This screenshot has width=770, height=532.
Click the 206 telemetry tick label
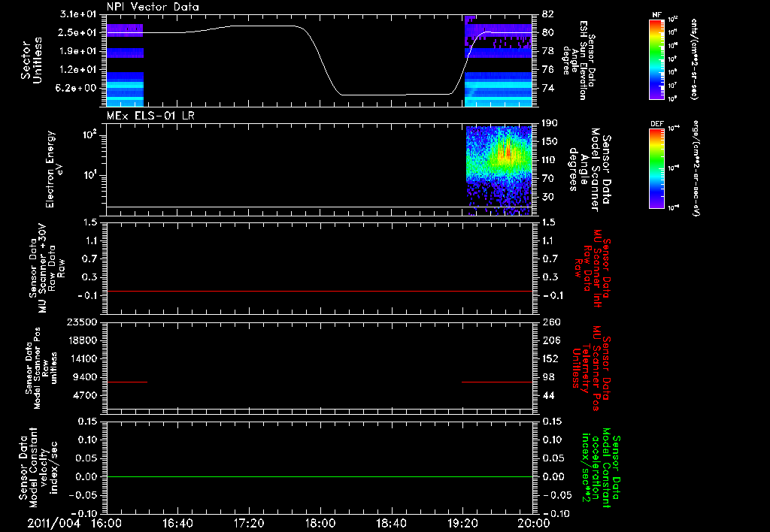550,340
